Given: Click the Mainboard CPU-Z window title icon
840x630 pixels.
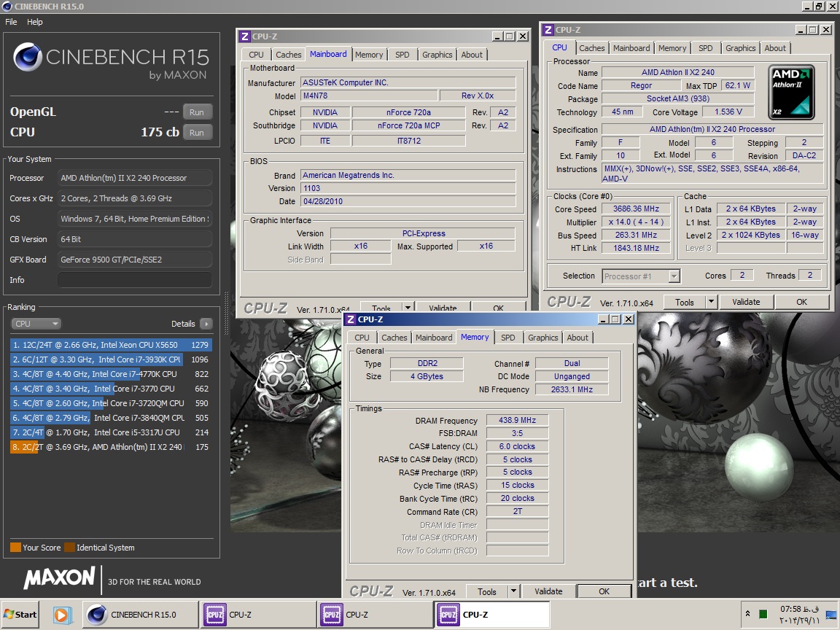Looking at the screenshot, I should (245, 36).
